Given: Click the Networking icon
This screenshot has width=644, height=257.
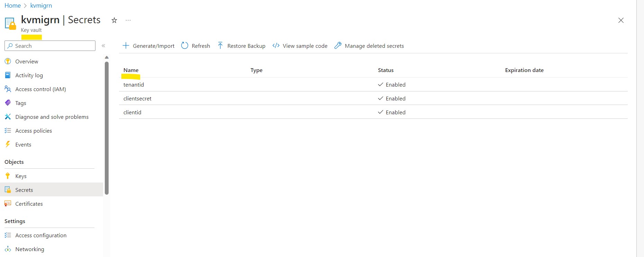Looking at the screenshot, I should pyautogui.click(x=8, y=249).
